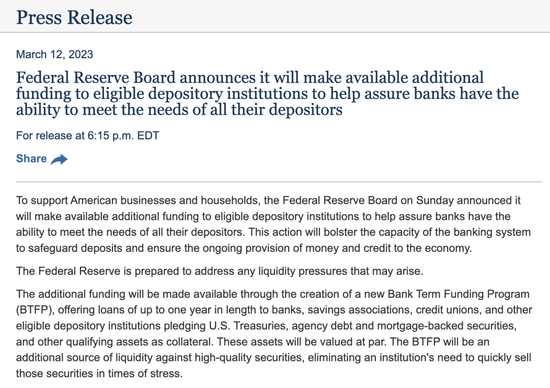This screenshot has height=388, width=550.
Task: Click the Press Release page heading
Action: pos(74,17)
